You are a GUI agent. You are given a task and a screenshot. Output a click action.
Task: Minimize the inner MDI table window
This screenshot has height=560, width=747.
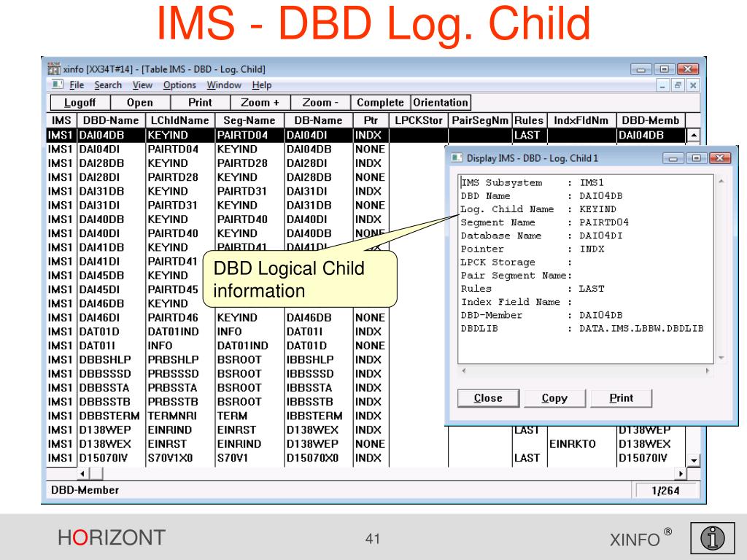[662, 85]
